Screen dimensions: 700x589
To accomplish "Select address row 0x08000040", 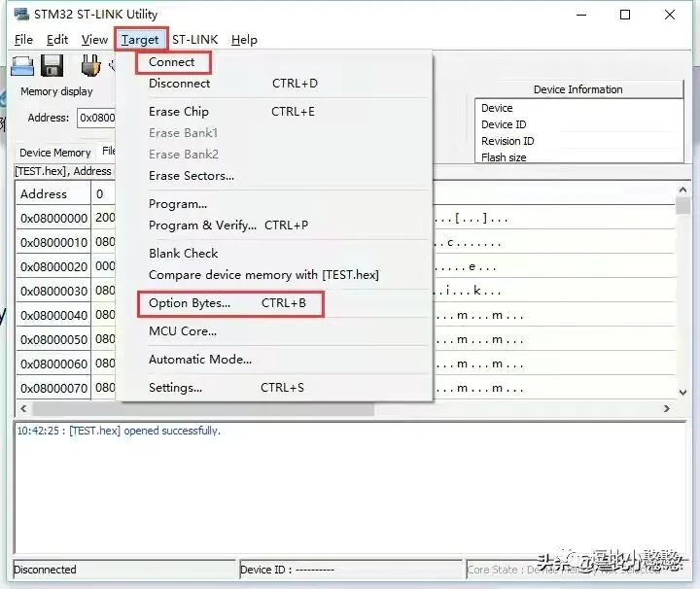I will pyautogui.click(x=53, y=316).
